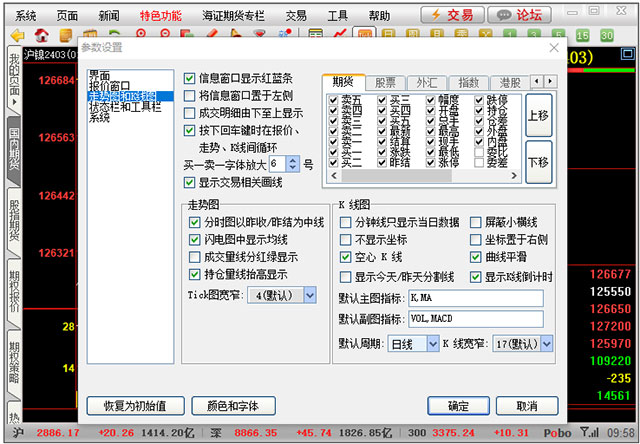The width and height of the screenshot is (640, 444).
Task: Click field list scrollbar right arrow
Action: (x=514, y=176)
